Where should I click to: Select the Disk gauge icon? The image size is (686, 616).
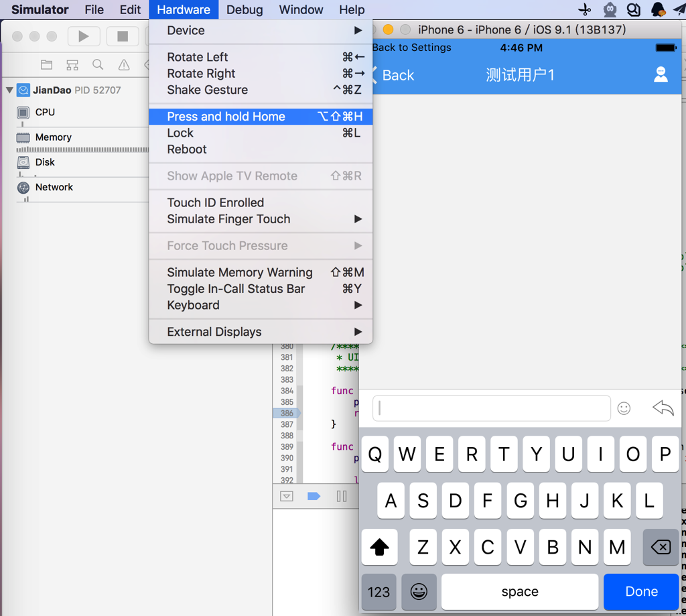tap(23, 162)
